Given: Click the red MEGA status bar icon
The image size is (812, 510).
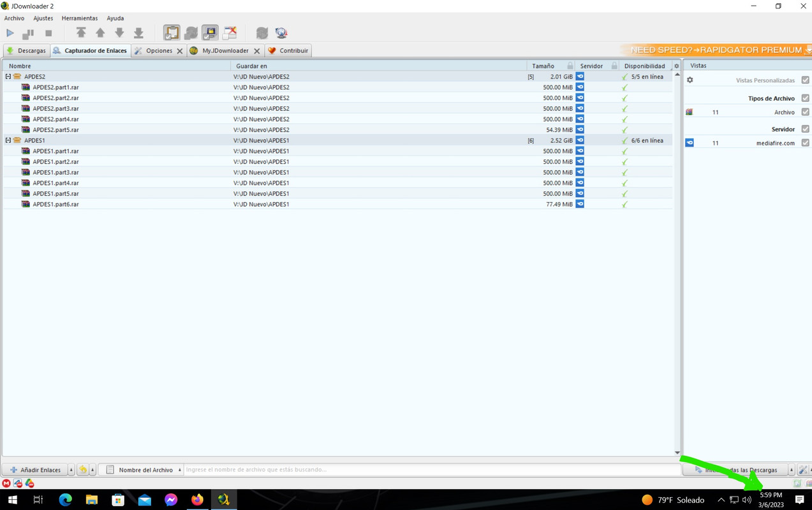Looking at the screenshot, I should click(6, 483).
